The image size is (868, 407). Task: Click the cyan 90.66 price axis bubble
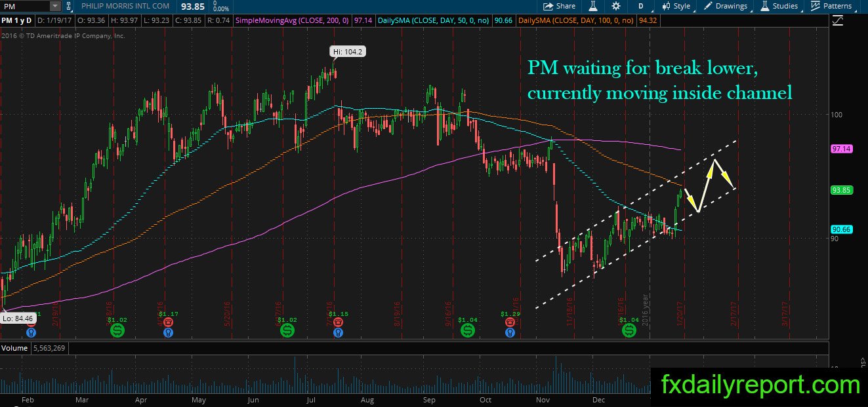(841, 229)
